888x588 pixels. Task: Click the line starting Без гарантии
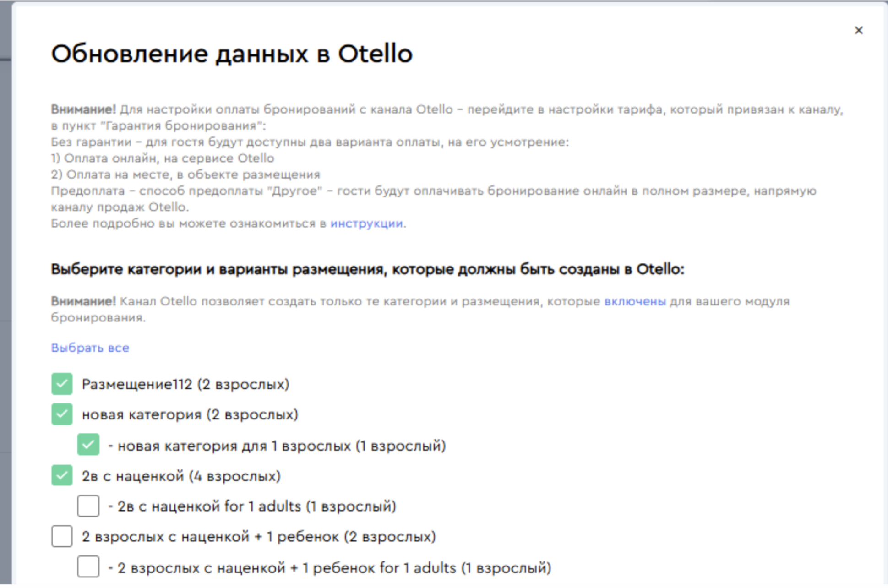click(x=310, y=142)
